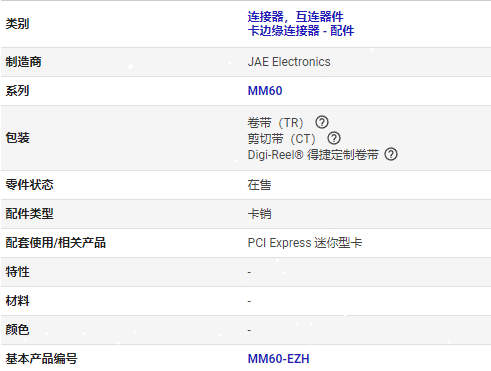The height and width of the screenshot is (371, 491).
Task: Click the 包装 row label
Action: (17, 138)
